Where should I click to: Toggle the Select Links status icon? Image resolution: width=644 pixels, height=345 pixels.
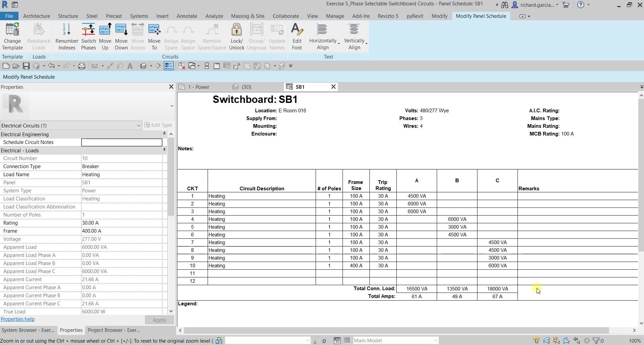coord(537,340)
